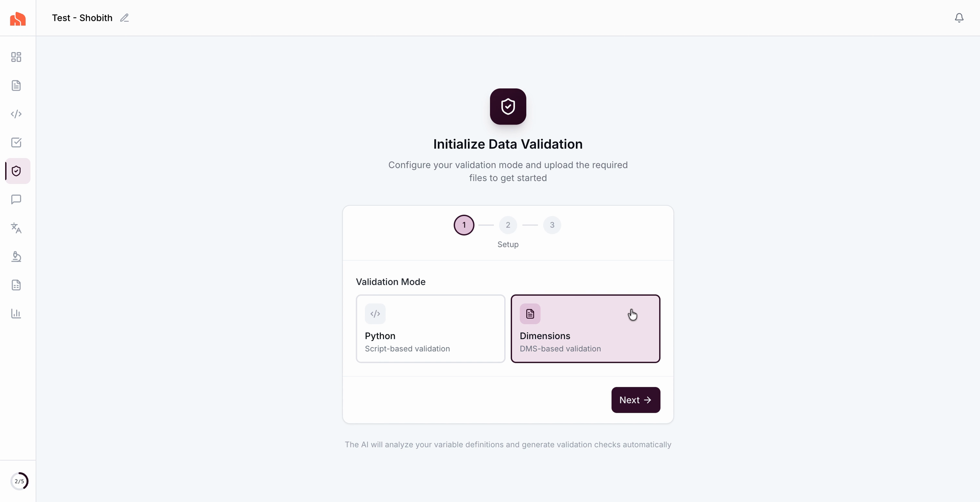Open the spreadsheet file icon in sidebar
Screen dimensions: 980x502
point(16,285)
